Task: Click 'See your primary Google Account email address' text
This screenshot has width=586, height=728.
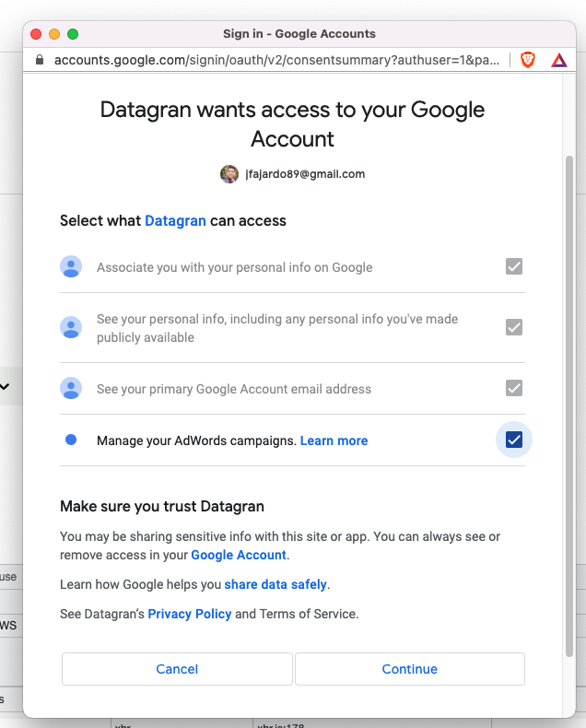Action: pyautogui.click(x=234, y=389)
